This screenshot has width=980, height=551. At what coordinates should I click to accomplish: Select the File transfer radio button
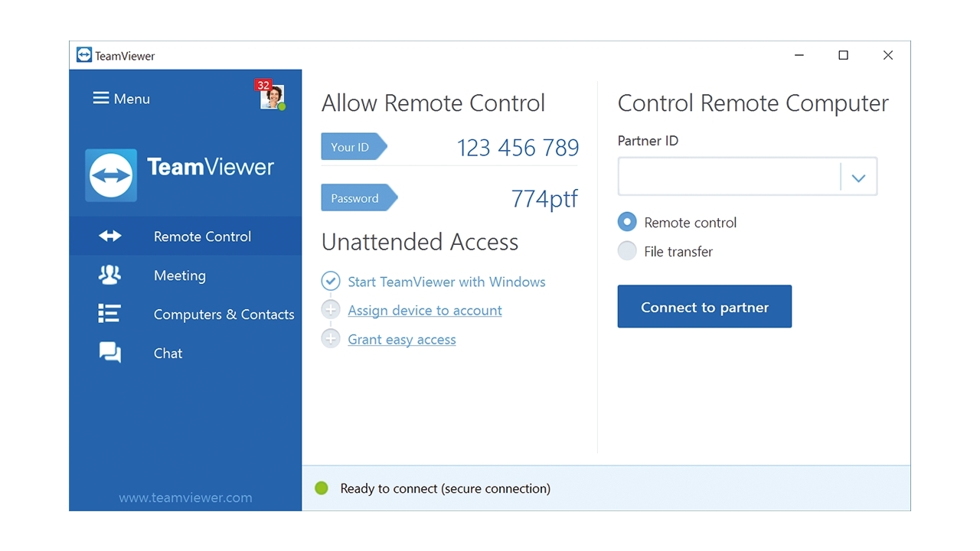[x=627, y=251]
